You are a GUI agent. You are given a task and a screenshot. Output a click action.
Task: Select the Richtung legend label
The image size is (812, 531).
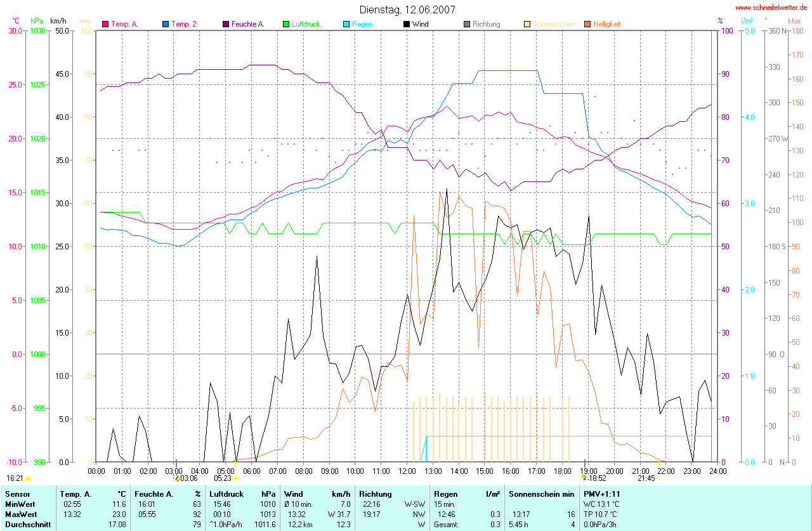pyautogui.click(x=486, y=24)
